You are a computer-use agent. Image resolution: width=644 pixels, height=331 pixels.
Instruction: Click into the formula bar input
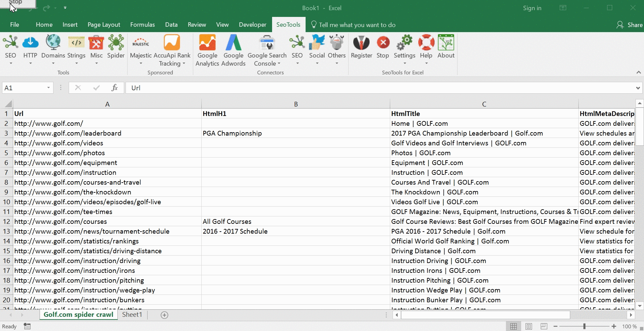pyautogui.click(x=379, y=88)
